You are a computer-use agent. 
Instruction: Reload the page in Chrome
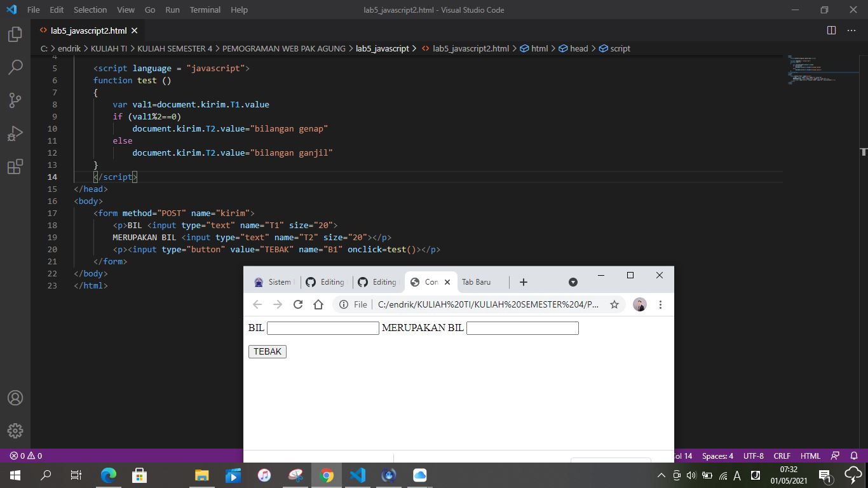click(298, 304)
